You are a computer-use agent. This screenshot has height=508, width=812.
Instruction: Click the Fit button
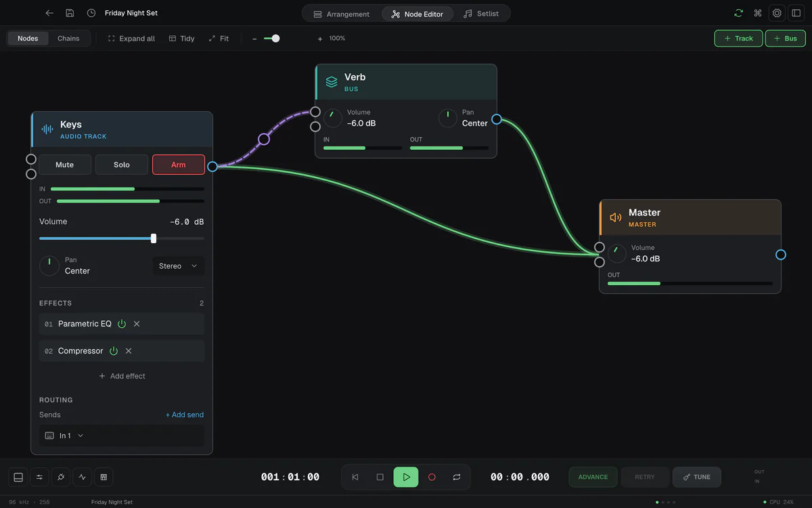click(x=219, y=39)
